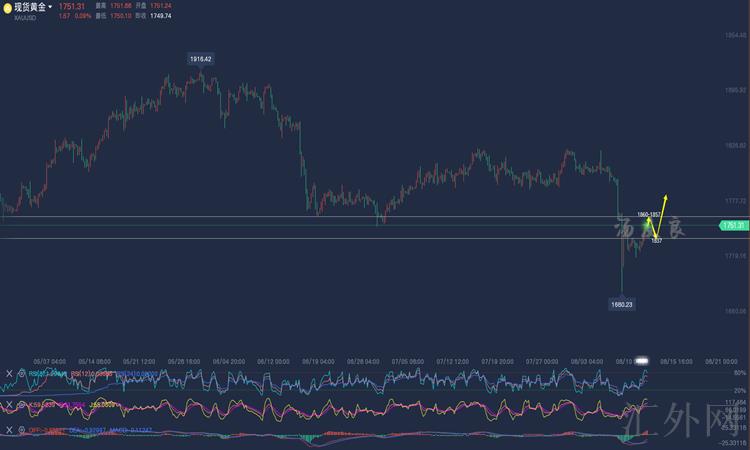750x450 pixels.
Task: Click the 20% RSI scale label
Action: tap(739, 390)
